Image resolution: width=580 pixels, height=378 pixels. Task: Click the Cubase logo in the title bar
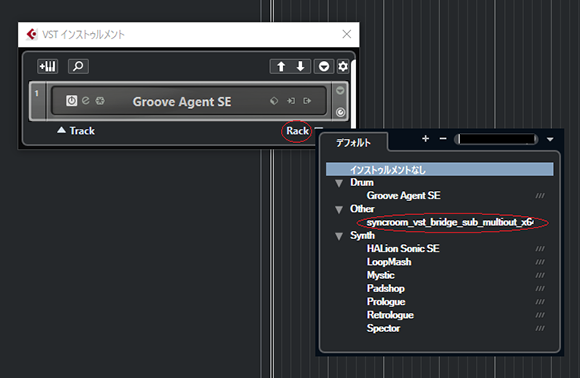[x=32, y=34]
